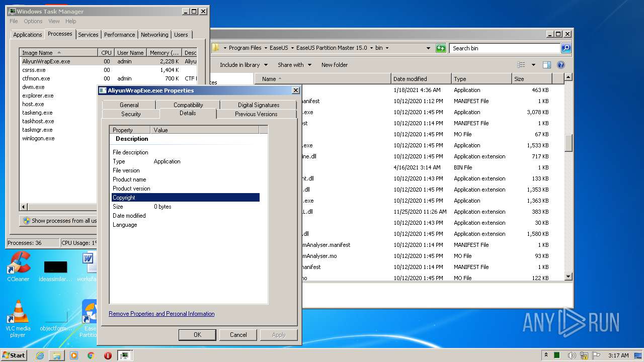
Task: Click the change view icon in Explorer toolbar
Action: (521, 65)
